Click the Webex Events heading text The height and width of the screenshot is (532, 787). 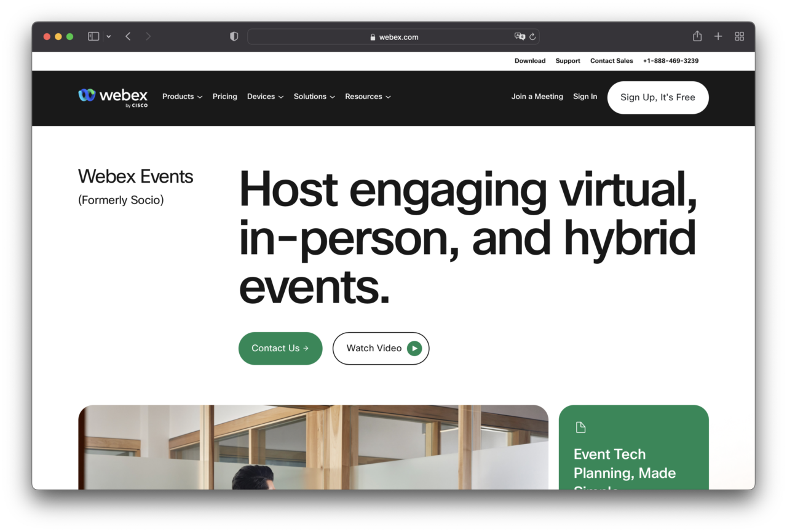coord(135,177)
